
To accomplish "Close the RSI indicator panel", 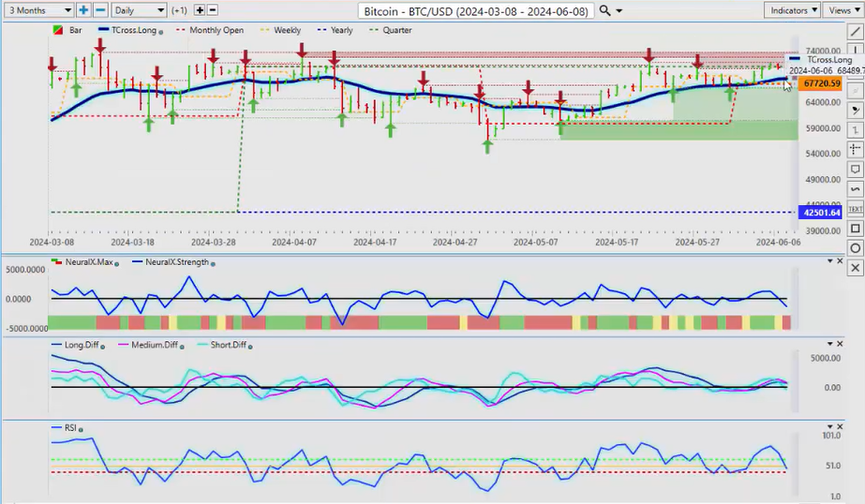I will [x=841, y=426].
